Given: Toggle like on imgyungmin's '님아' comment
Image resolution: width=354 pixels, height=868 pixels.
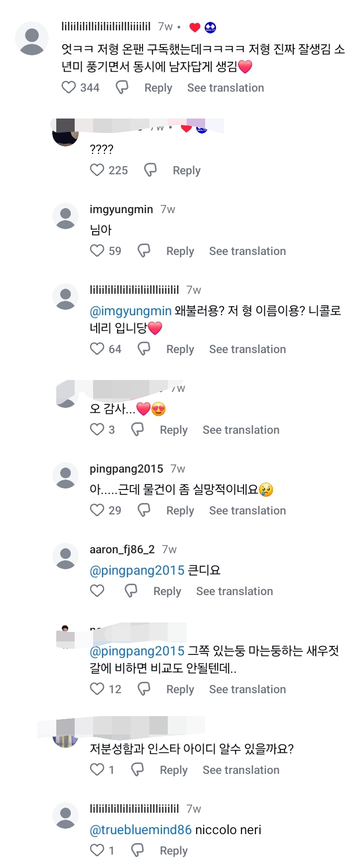Looking at the screenshot, I should (x=97, y=250).
